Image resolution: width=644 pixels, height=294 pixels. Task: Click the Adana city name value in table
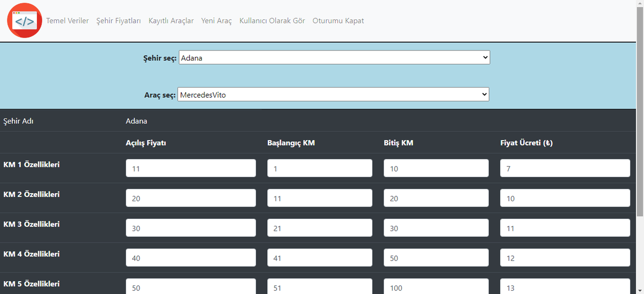pos(136,121)
